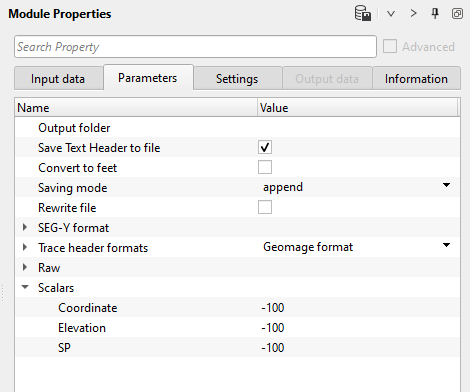Select the Elevation row label
This screenshot has width=470, height=392.
82,328
